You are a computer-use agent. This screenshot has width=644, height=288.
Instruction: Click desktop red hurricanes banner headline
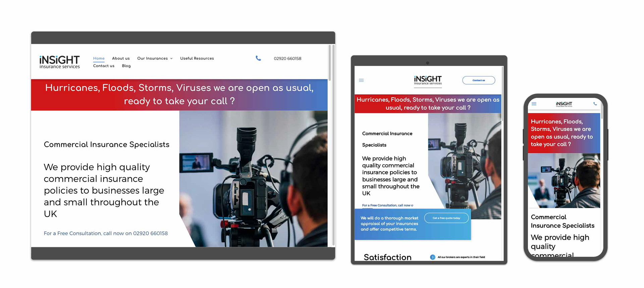click(x=179, y=94)
